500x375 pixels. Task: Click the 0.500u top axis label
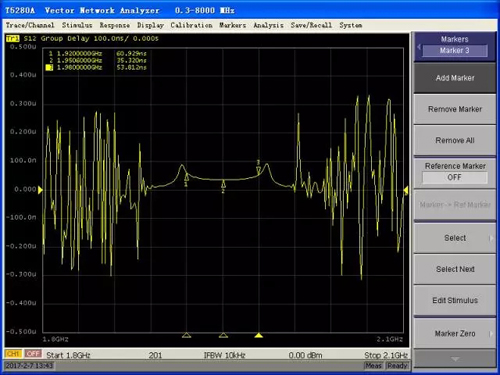click(23, 47)
